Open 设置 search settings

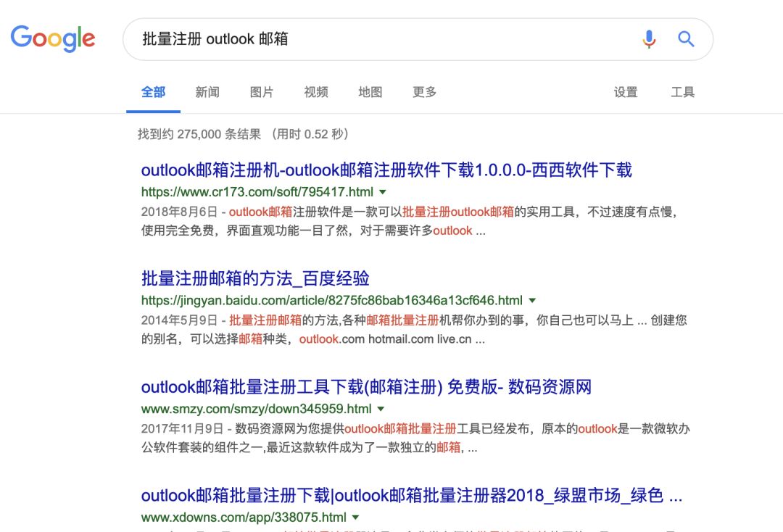click(626, 92)
